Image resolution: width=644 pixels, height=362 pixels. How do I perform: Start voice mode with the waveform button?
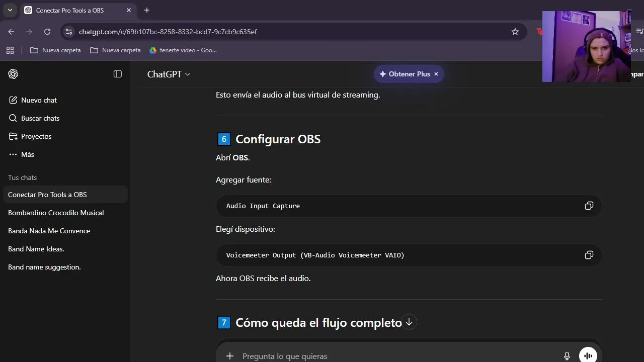click(x=588, y=355)
